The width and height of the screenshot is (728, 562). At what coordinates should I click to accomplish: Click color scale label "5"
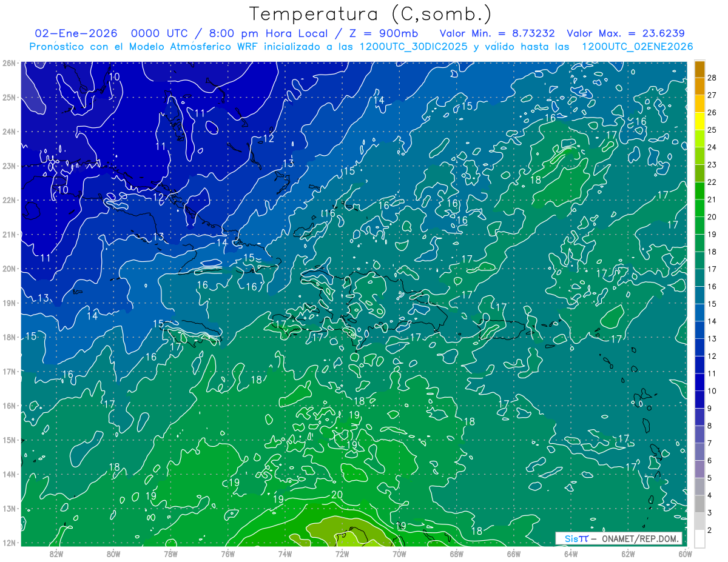pyautogui.click(x=709, y=478)
